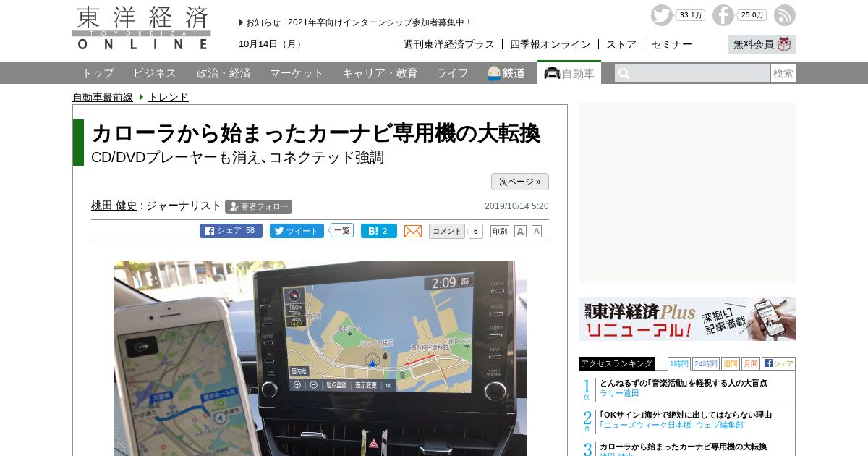Open the ライフ navigation tab

[x=452, y=73]
